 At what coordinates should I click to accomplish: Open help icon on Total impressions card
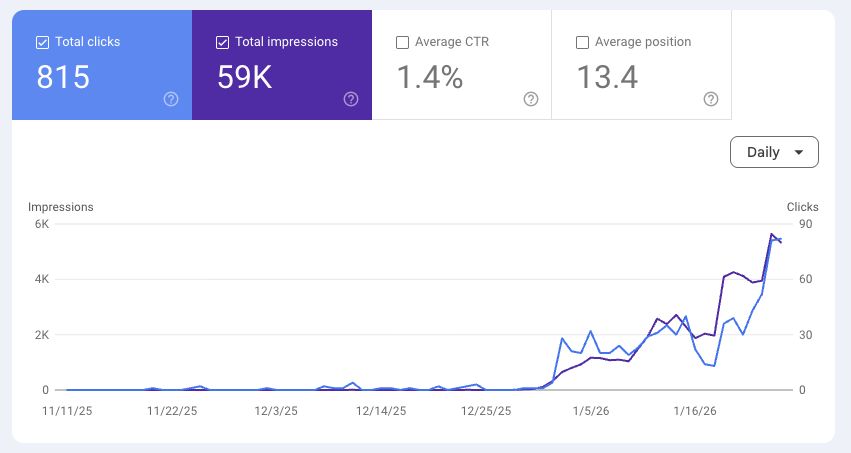pyautogui.click(x=351, y=99)
